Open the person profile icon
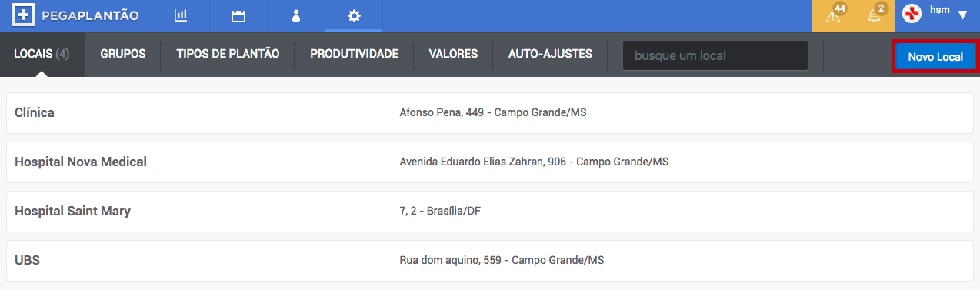Screen dimensions: 980x290 (296, 15)
